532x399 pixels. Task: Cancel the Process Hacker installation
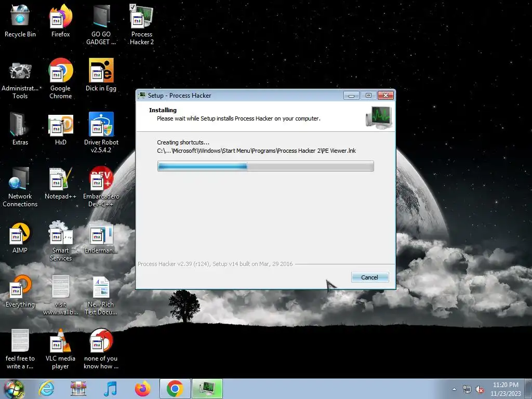370,277
